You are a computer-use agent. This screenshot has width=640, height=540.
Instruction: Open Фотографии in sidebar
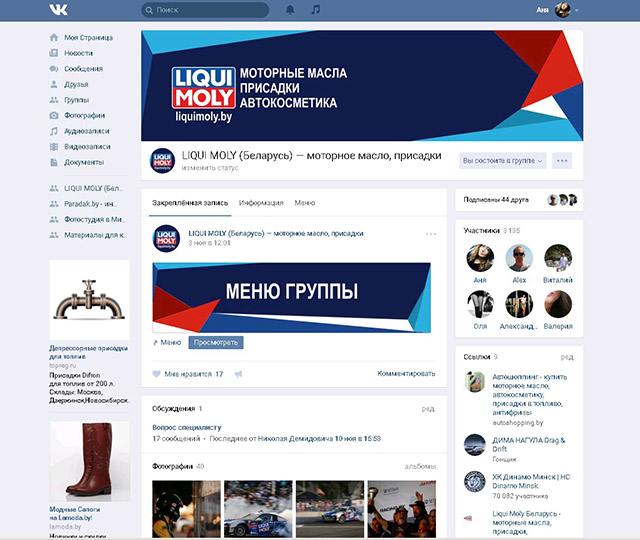tap(84, 115)
